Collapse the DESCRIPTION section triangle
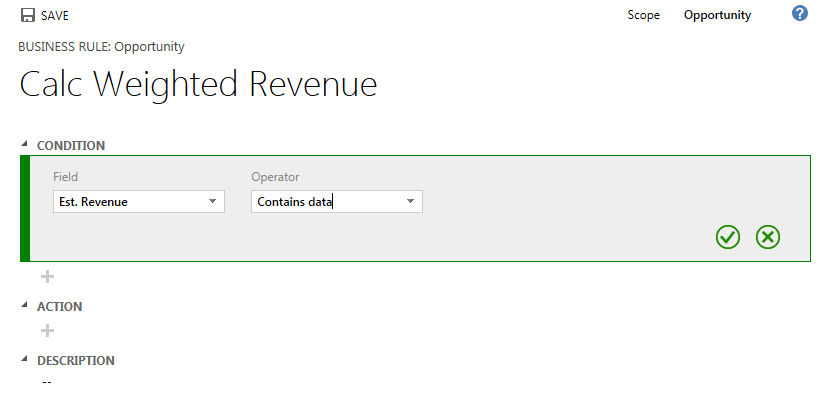The height and width of the screenshot is (395, 820). tap(24, 359)
